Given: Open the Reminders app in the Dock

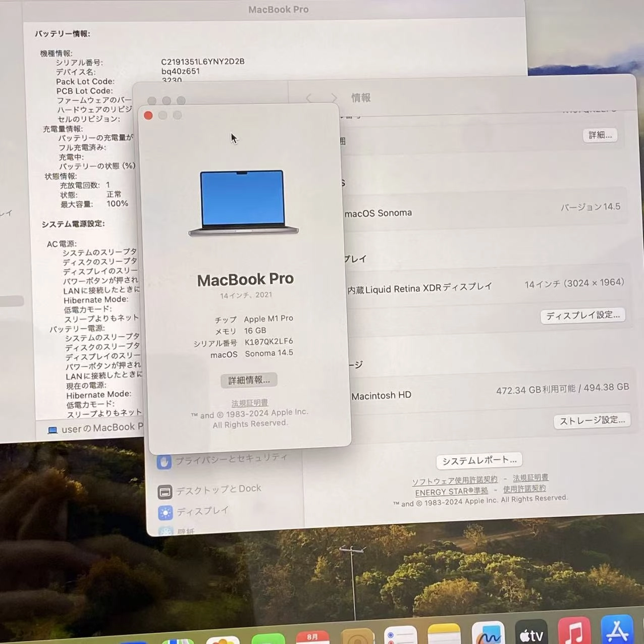Looking at the screenshot, I should click(x=401, y=636).
